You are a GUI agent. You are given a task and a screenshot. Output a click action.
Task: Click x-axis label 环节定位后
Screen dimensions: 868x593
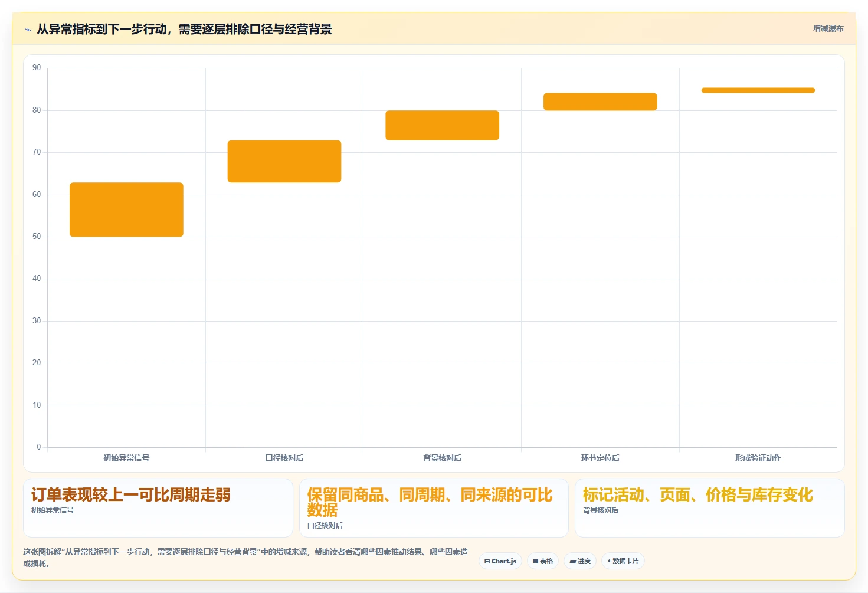[x=600, y=458]
